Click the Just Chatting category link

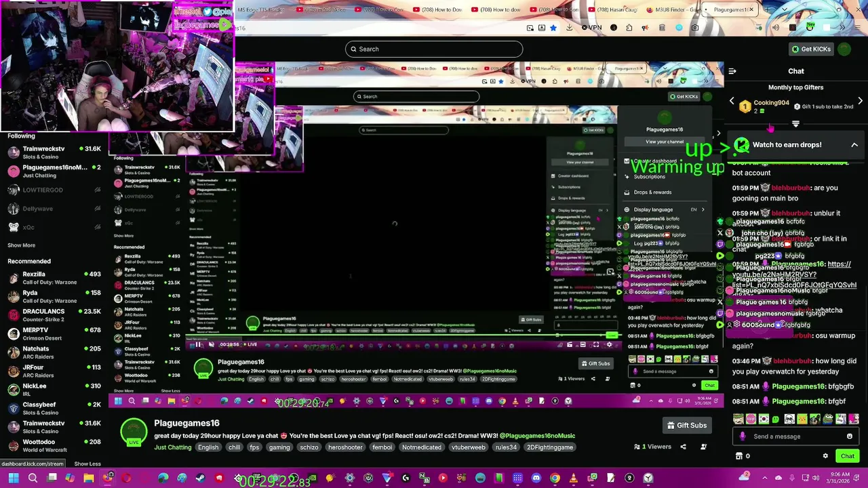173,447
